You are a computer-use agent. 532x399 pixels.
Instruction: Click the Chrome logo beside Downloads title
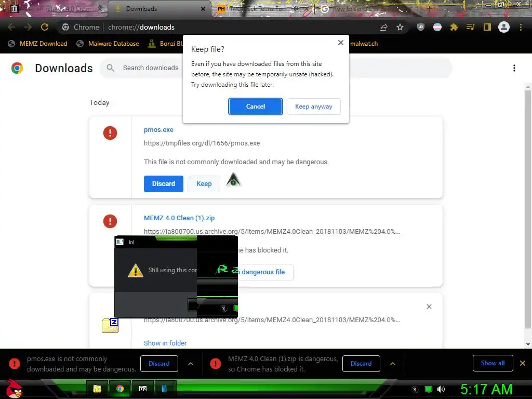point(17,68)
